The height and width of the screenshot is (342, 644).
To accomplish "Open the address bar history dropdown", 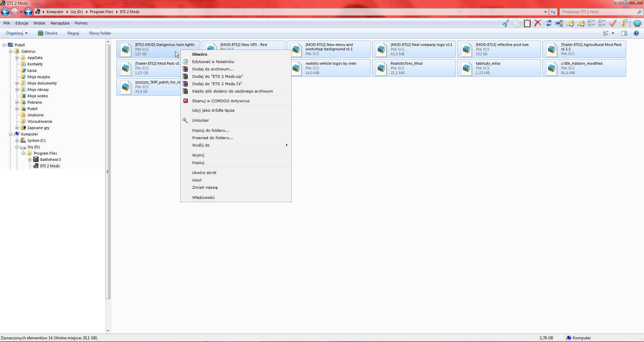I will click(x=545, y=12).
